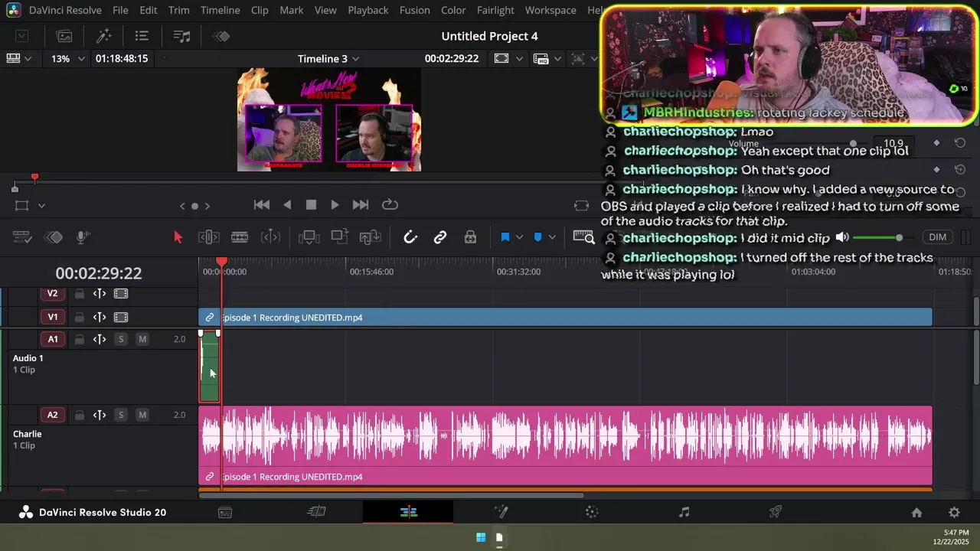
Task: Select the Trim Edit Mode tool
Action: point(208,237)
